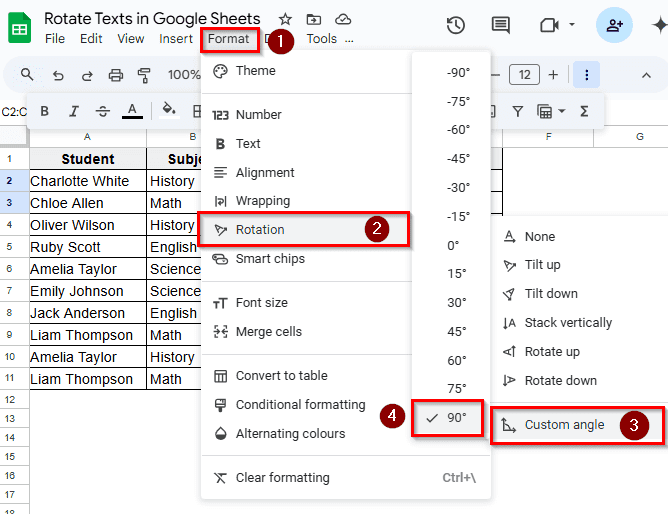Screen dimensions: 668x514
Task: Toggle bold text formatting
Action: tap(45, 111)
